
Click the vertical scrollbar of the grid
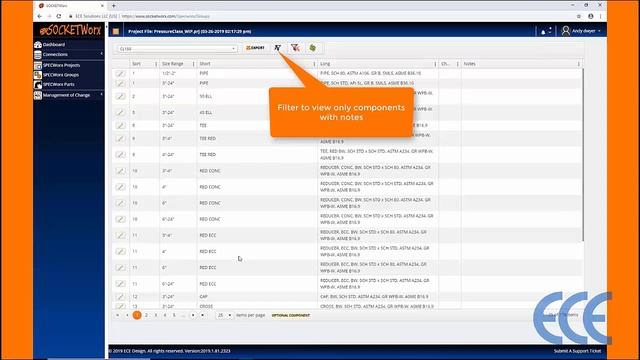583,155
